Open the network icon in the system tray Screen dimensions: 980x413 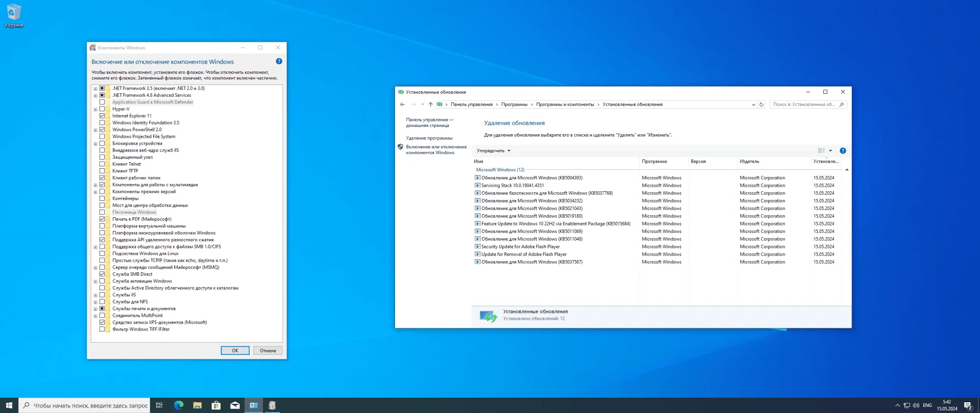[906, 405]
